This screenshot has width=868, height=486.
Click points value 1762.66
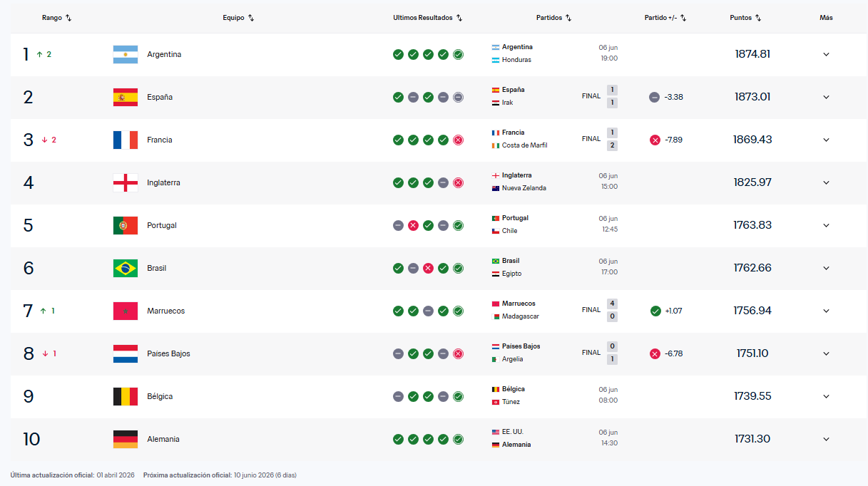752,268
